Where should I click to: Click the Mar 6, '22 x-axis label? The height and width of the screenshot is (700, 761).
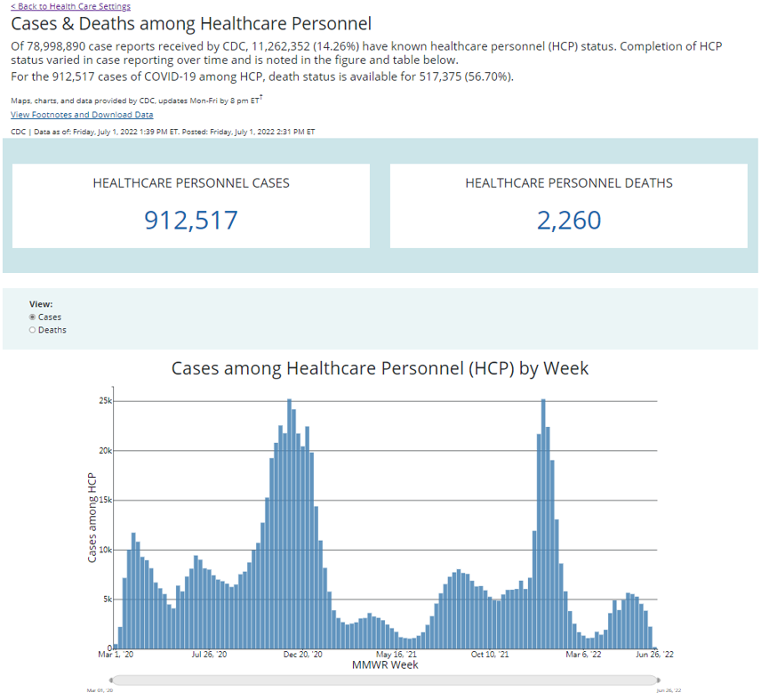click(x=584, y=656)
